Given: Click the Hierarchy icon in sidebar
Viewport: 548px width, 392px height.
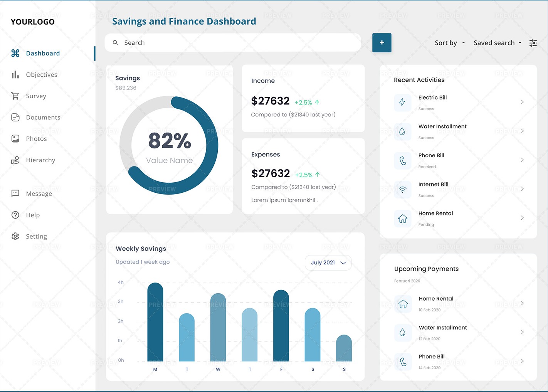Looking at the screenshot, I should point(15,160).
